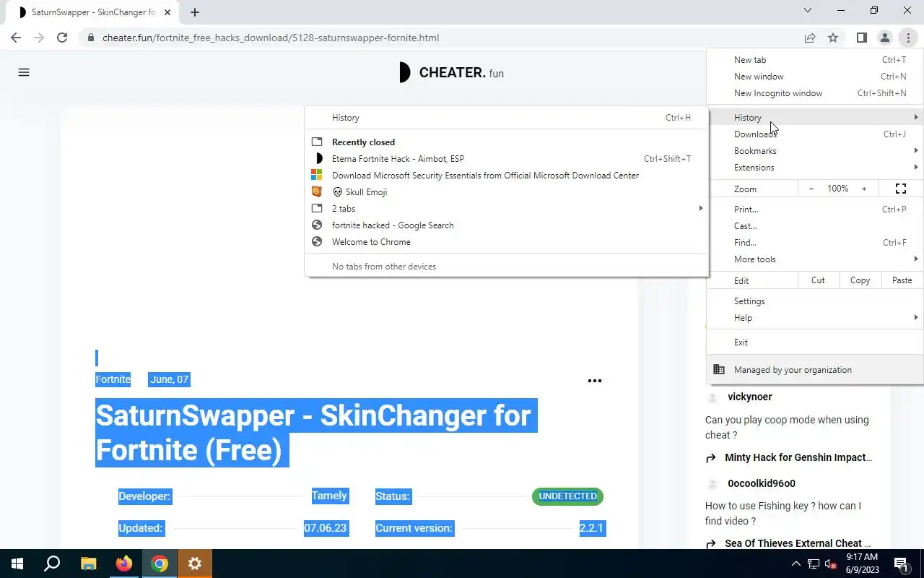
Task: Zoom in with the plus button
Action: click(x=864, y=189)
